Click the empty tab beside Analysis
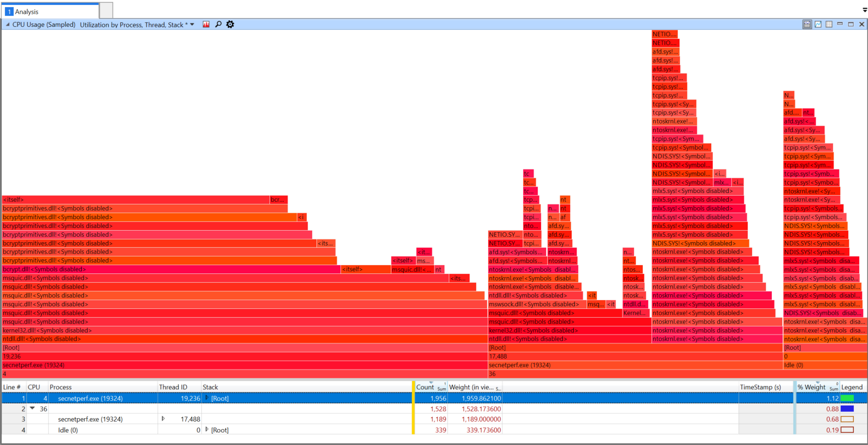 [x=107, y=10]
